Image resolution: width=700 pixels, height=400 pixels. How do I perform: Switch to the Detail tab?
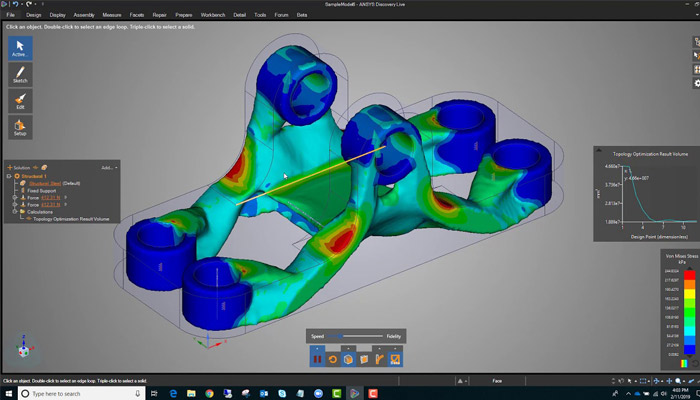click(239, 15)
